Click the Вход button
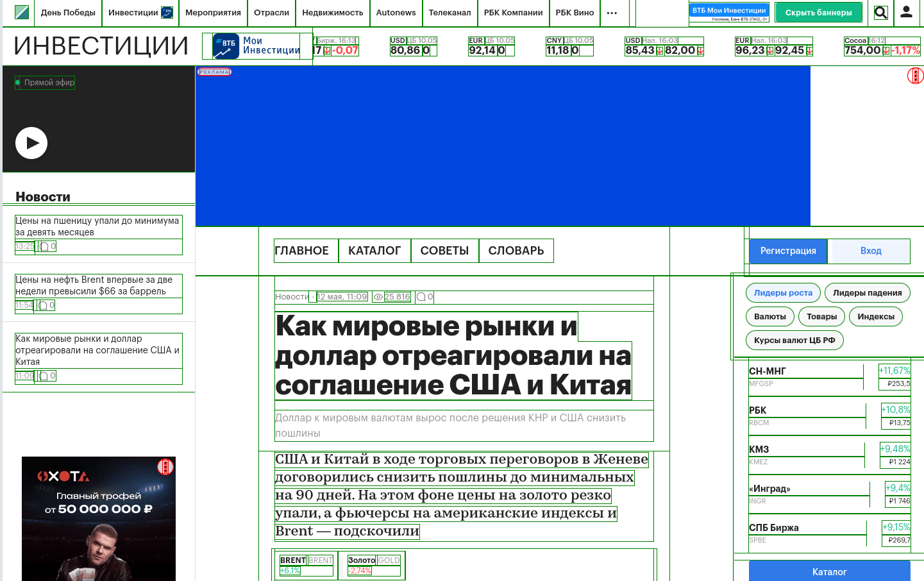 pos(870,251)
